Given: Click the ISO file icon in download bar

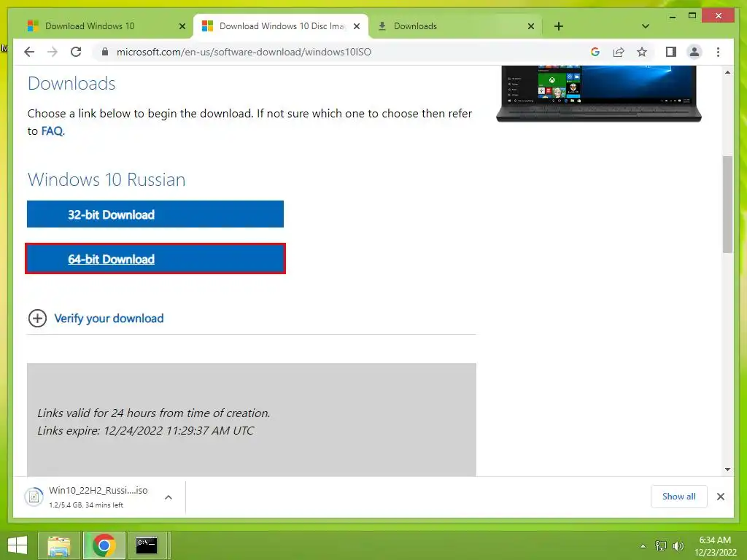Looking at the screenshot, I should [34, 497].
